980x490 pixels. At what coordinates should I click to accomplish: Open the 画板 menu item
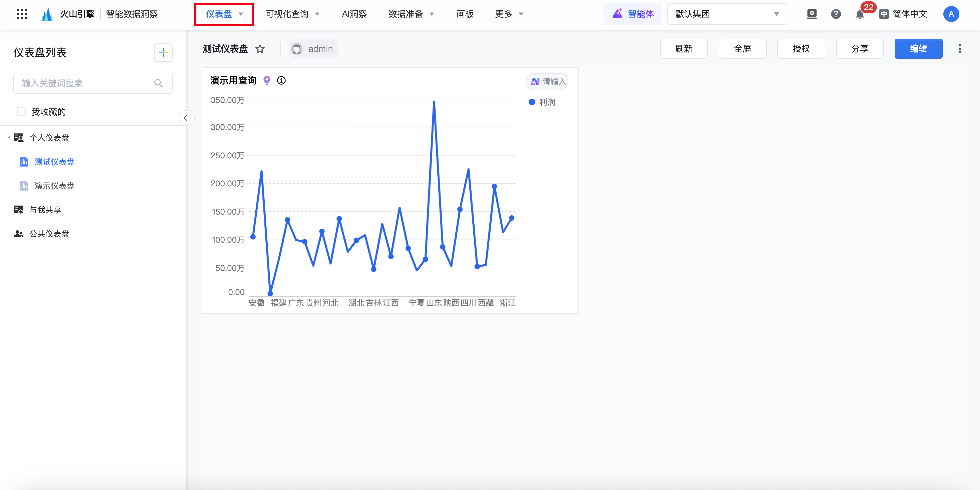coord(465,14)
